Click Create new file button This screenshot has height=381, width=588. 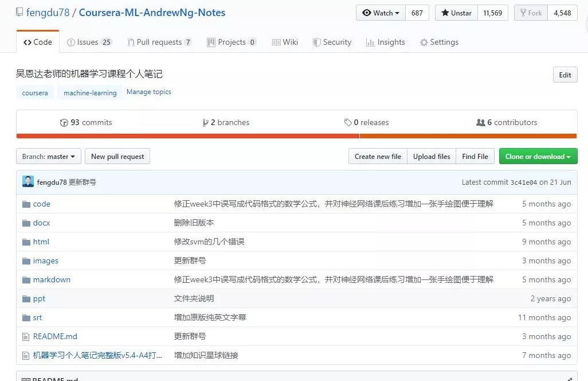point(378,156)
